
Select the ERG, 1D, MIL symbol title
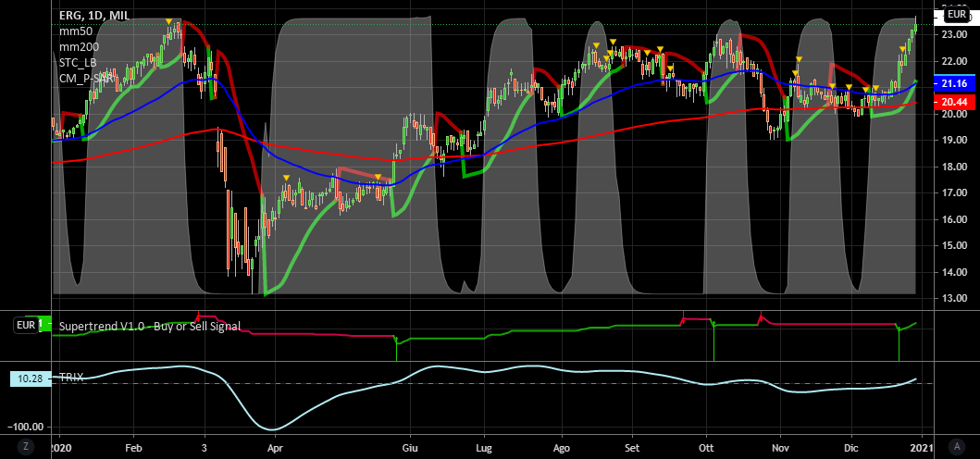coord(94,15)
